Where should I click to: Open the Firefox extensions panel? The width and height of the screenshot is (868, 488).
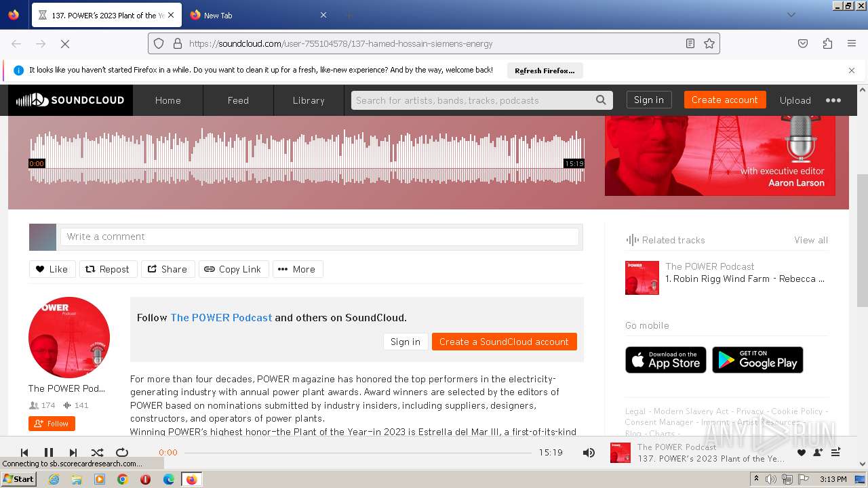(827, 43)
